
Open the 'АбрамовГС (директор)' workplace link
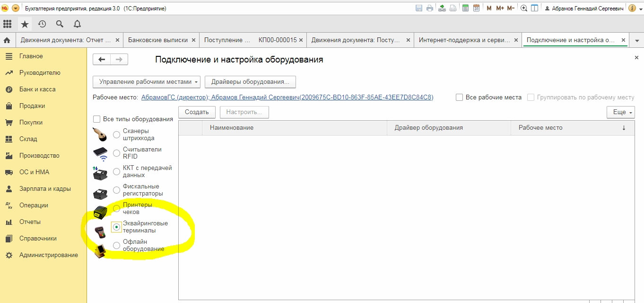[287, 98]
